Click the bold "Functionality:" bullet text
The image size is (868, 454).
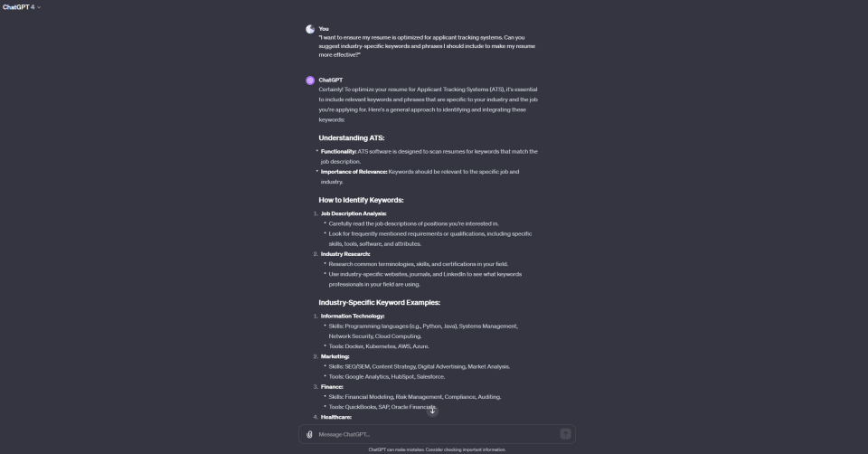338,152
